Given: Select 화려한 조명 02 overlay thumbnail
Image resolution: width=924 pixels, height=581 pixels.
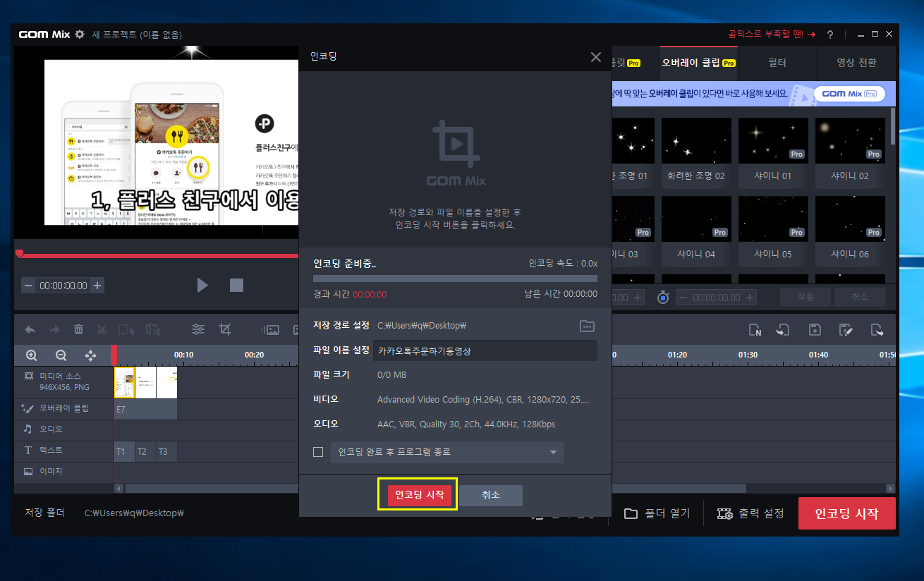Looking at the screenshot, I should 696,141.
